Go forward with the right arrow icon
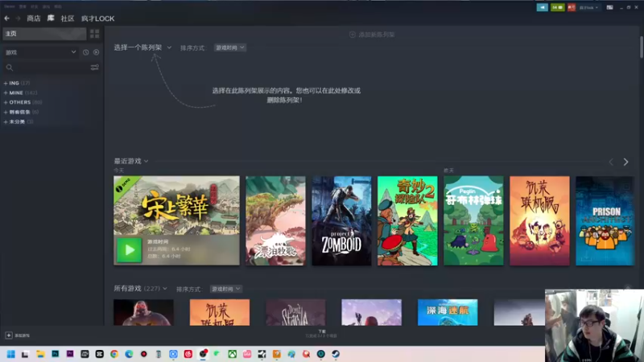 [18, 19]
